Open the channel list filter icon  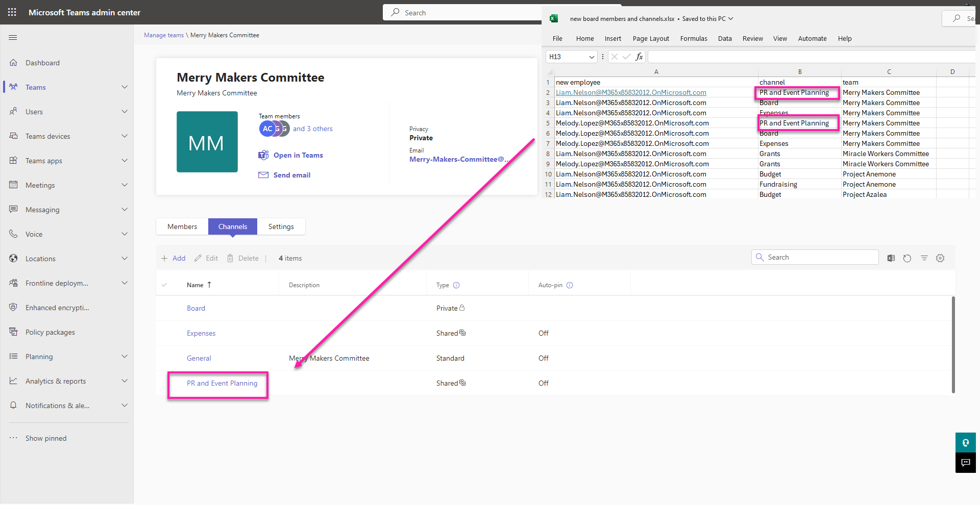tap(924, 258)
